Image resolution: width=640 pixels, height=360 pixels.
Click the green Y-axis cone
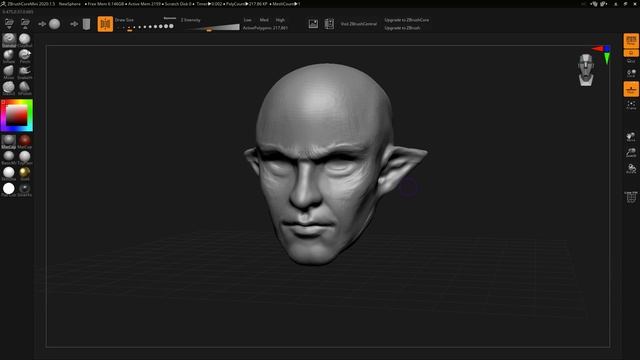[x=607, y=59]
